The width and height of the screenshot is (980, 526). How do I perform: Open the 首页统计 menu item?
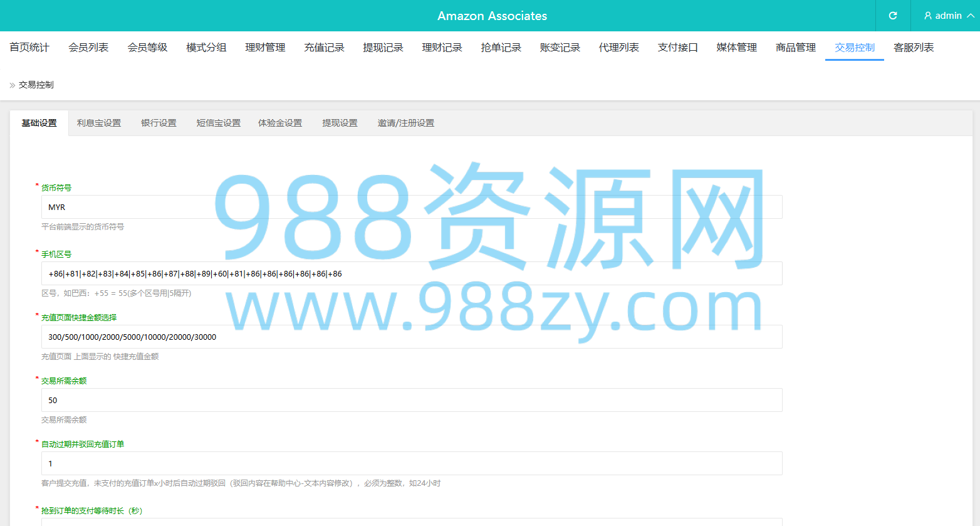29,48
